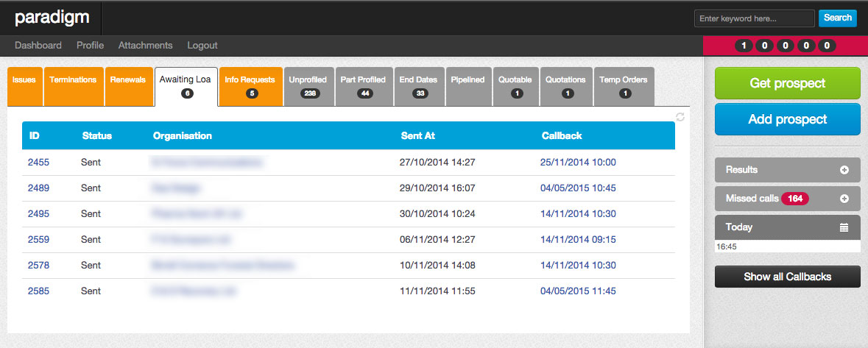
Task: Open the Attachments menu item
Action: (145, 46)
